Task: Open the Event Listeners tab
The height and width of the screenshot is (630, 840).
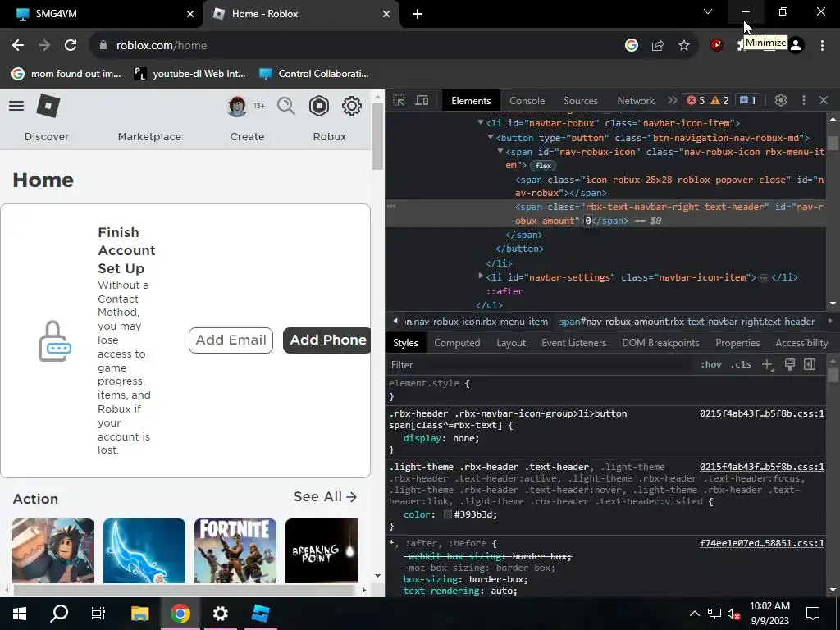Action: (573, 343)
